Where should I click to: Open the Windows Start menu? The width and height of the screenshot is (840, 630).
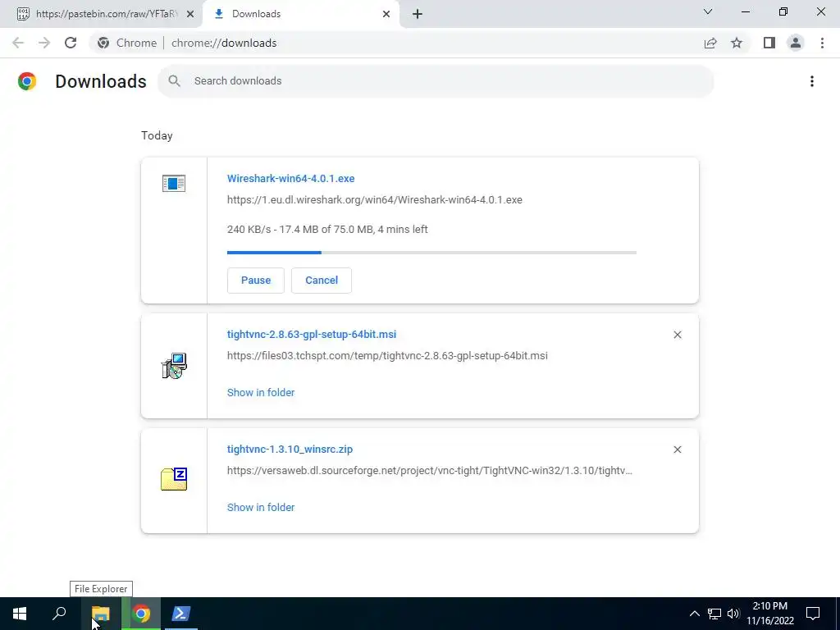click(20, 614)
